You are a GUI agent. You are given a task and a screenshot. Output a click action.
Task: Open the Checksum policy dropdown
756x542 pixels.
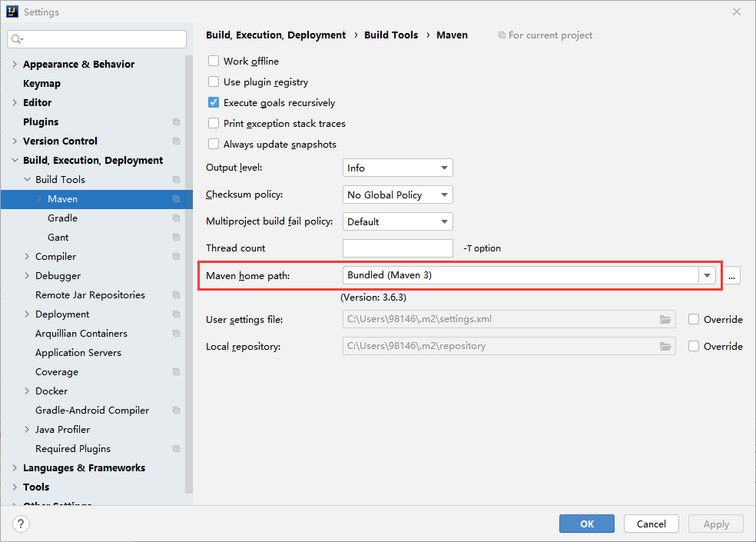398,195
